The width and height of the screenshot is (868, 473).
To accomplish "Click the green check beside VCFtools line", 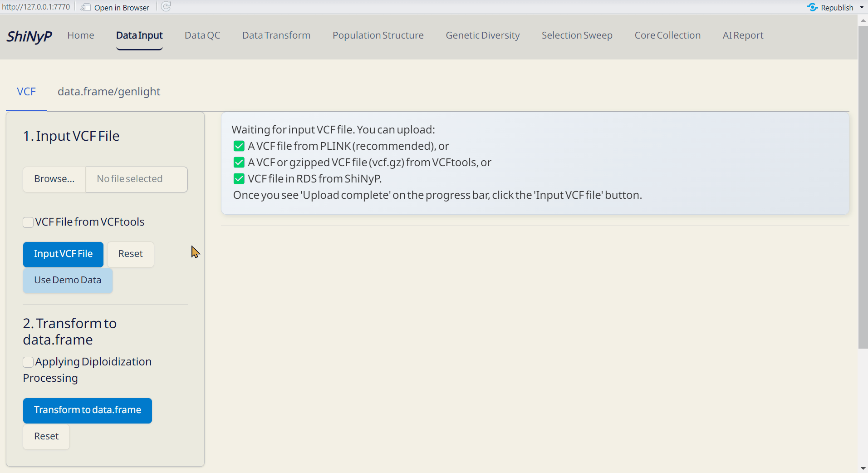I will [239, 163].
